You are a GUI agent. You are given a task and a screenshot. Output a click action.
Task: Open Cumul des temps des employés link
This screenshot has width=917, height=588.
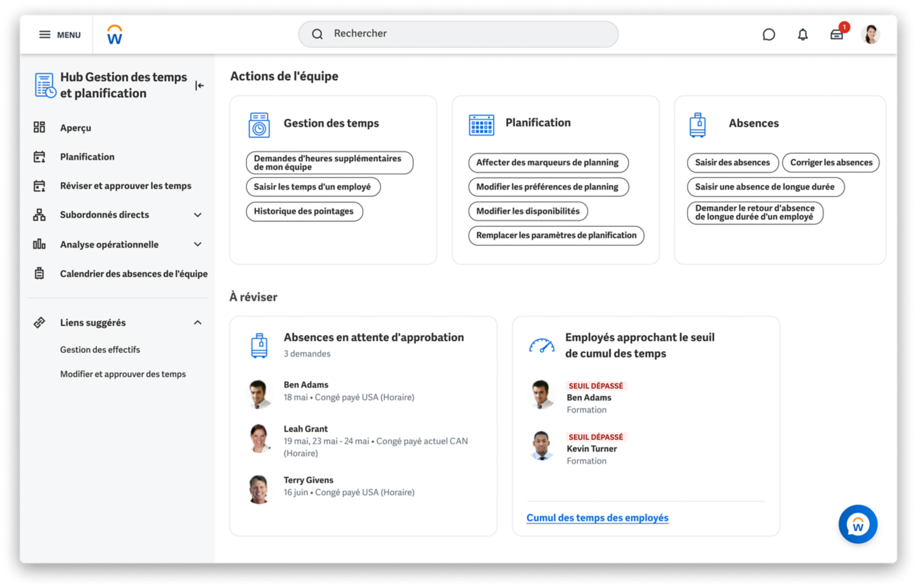[597, 518]
